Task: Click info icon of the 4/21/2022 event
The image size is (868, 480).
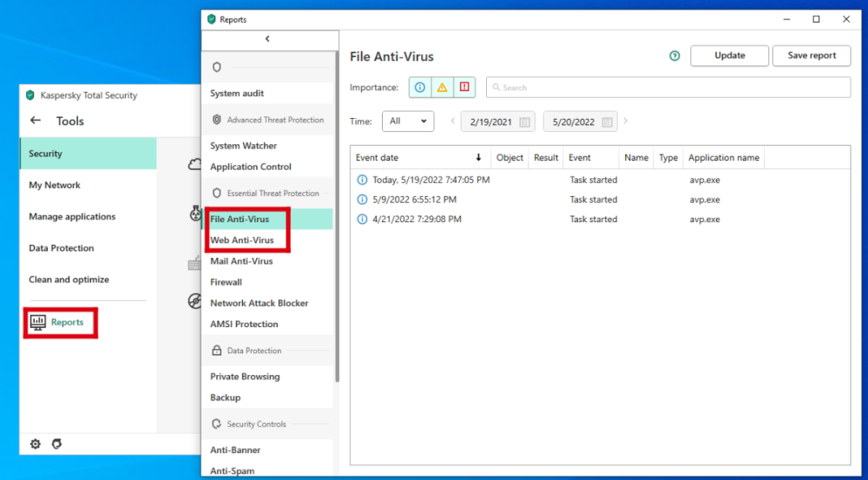Action: 362,220
